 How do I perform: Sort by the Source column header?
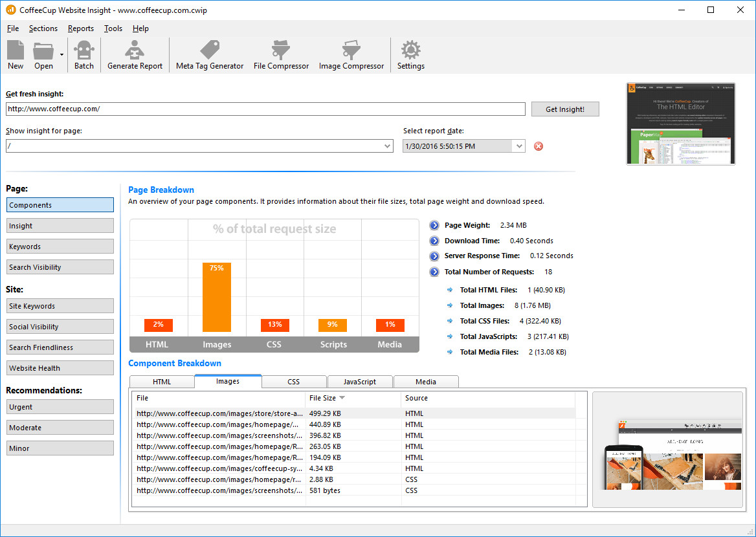pos(488,398)
